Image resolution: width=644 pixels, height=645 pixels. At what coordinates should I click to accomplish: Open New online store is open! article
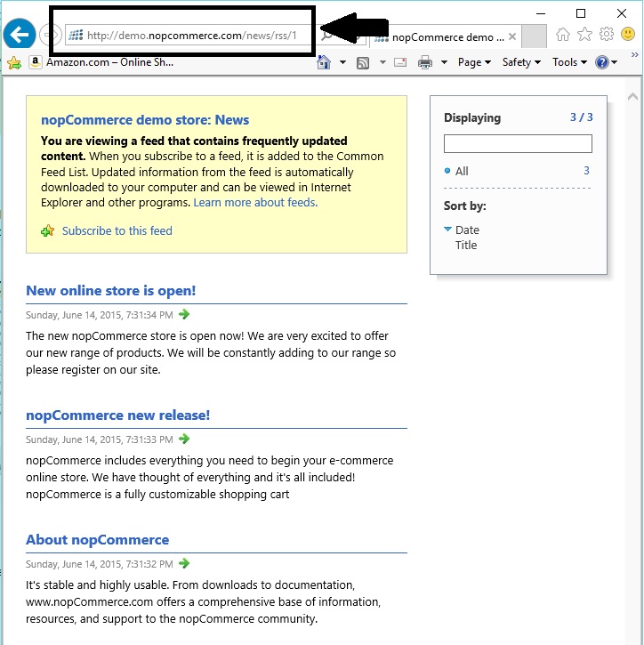(x=110, y=290)
